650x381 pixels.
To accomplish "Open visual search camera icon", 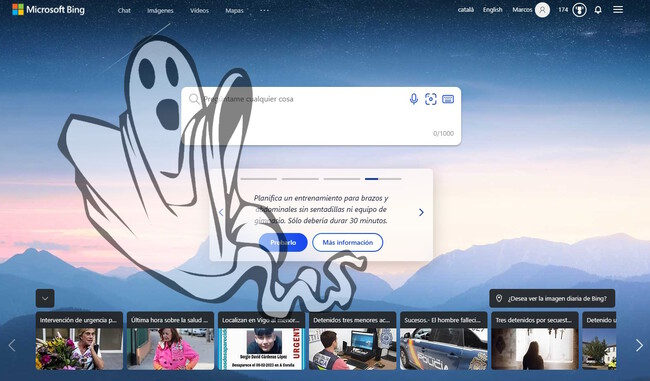I will (x=431, y=99).
